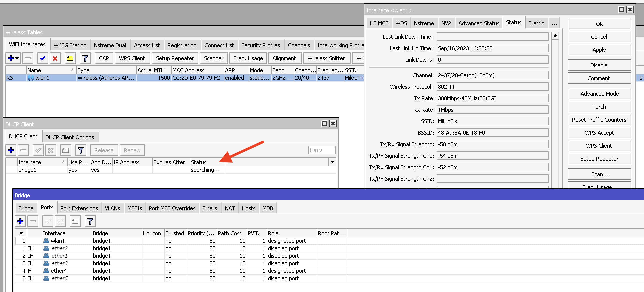644x292 pixels.
Task: Open the Advanced Status tab
Action: pyautogui.click(x=479, y=23)
